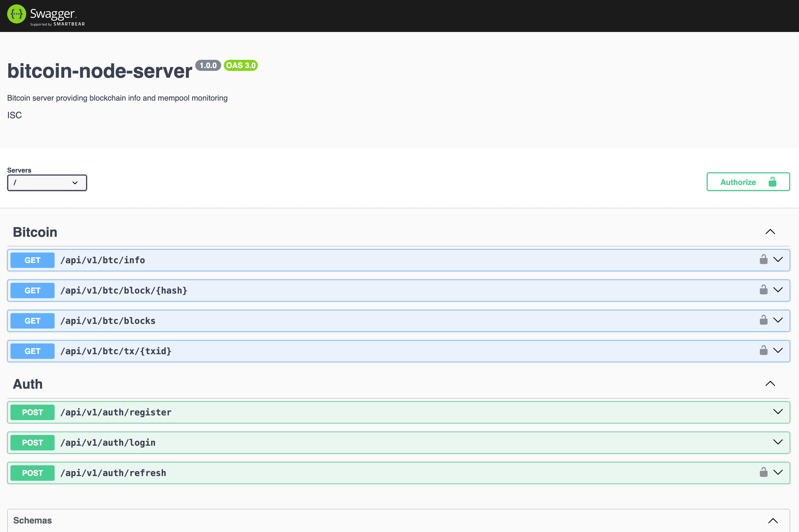Expand the POST /api/v1/auth/login chevron
Viewport: 799px width, 532px height.
tap(777, 442)
